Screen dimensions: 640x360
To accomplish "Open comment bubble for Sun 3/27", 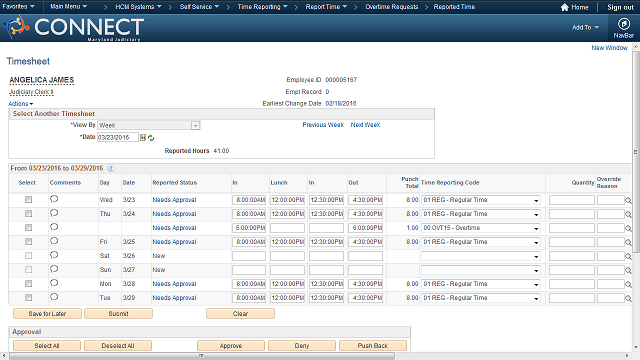I will point(54,269).
